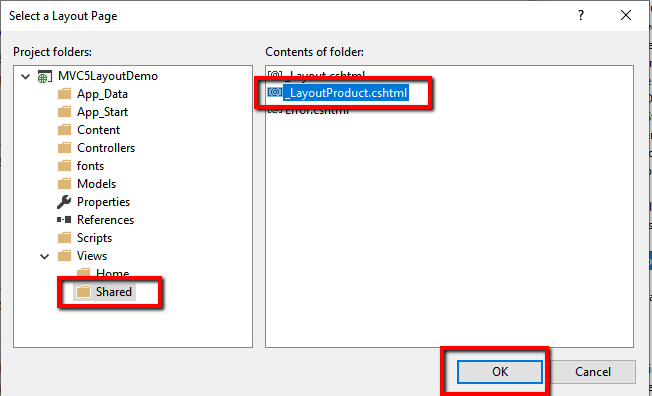Click the MVC5LayoutDemo project icon
The image size is (652, 396).
pyautogui.click(x=44, y=77)
